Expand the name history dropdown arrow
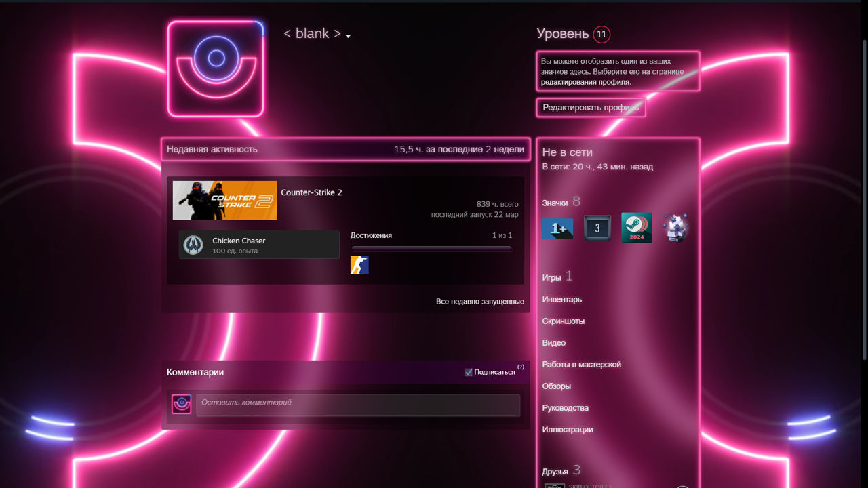This screenshot has height=488, width=868. (348, 36)
